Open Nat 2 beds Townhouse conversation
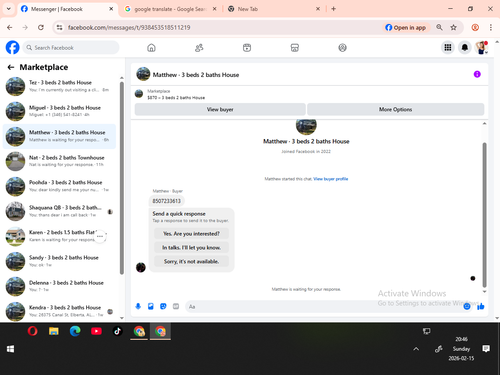Screen dimensions: 500x375 (x=59, y=161)
